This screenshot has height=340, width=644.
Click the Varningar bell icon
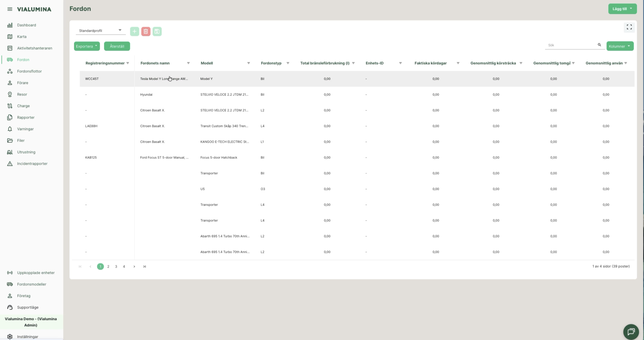(x=10, y=129)
